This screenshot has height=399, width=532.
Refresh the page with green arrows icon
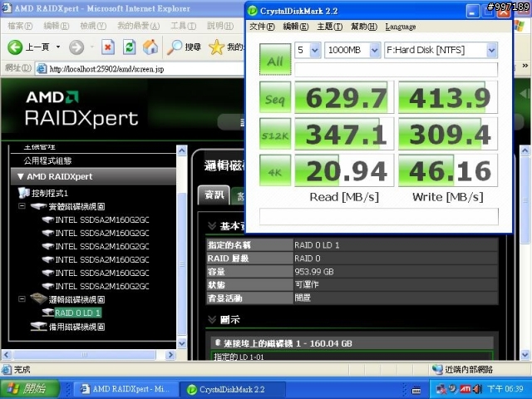coord(130,47)
